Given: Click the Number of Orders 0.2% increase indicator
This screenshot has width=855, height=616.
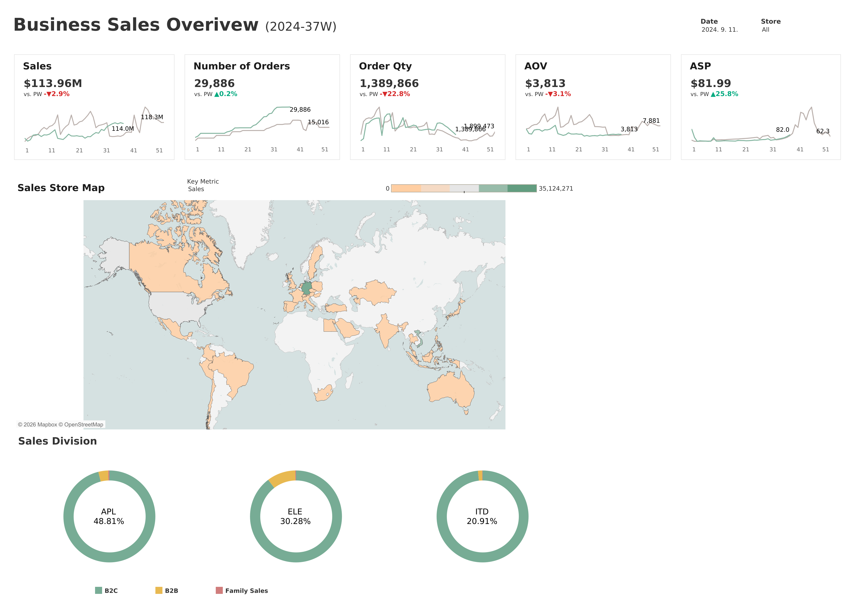Looking at the screenshot, I should tap(226, 94).
